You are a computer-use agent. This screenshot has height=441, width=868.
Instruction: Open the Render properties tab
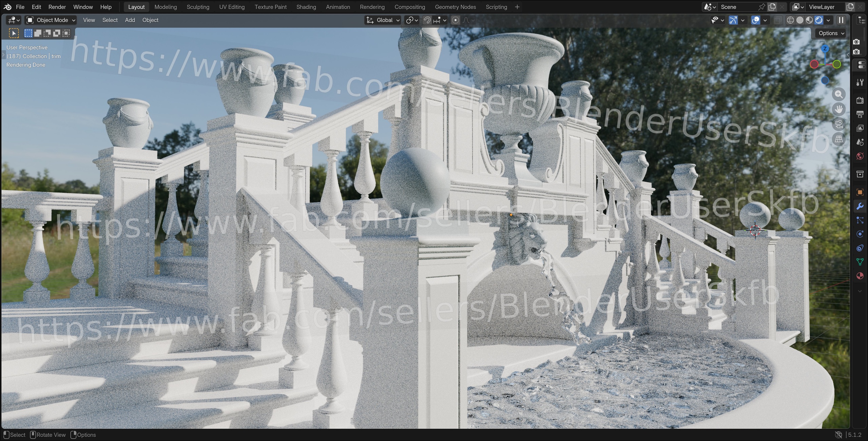[x=860, y=100]
